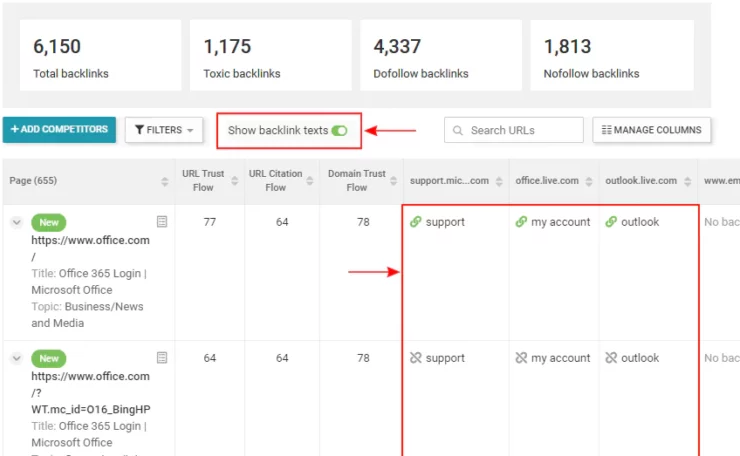Viewport: 740px width, 456px height.
Task: Click the document icon in first row
Action: (x=162, y=221)
